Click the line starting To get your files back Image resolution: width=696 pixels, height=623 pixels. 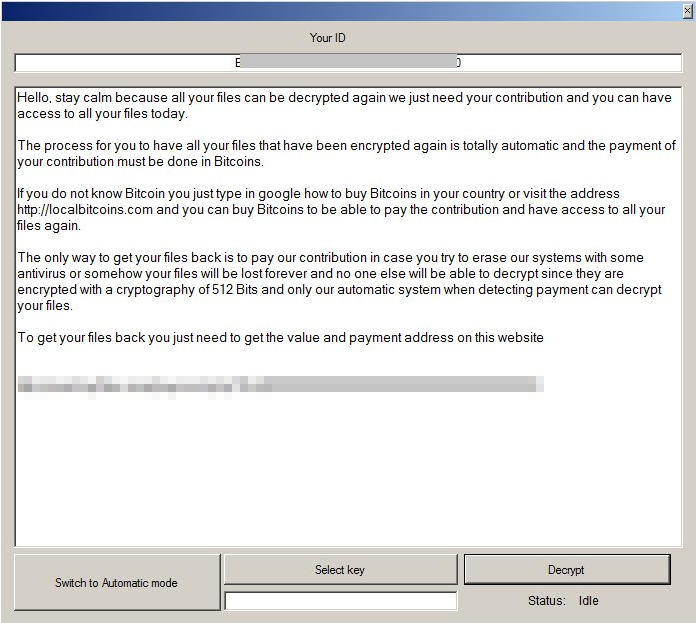point(280,338)
